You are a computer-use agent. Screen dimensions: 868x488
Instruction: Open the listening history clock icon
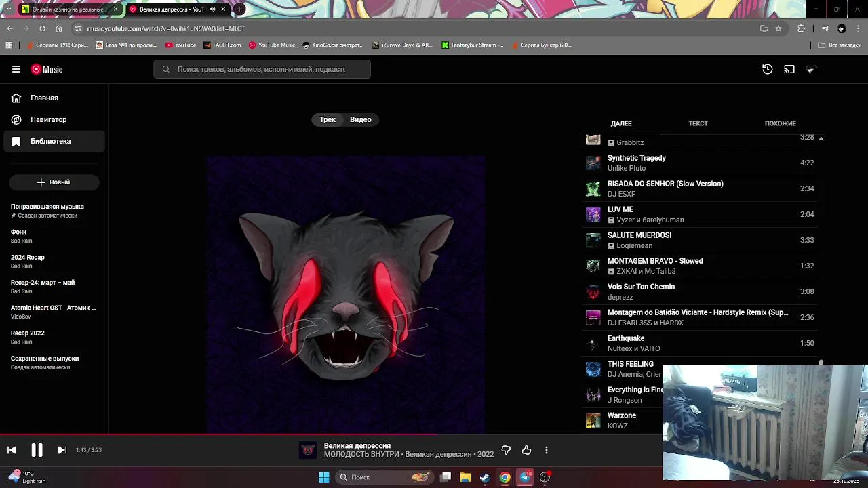coord(768,69)
